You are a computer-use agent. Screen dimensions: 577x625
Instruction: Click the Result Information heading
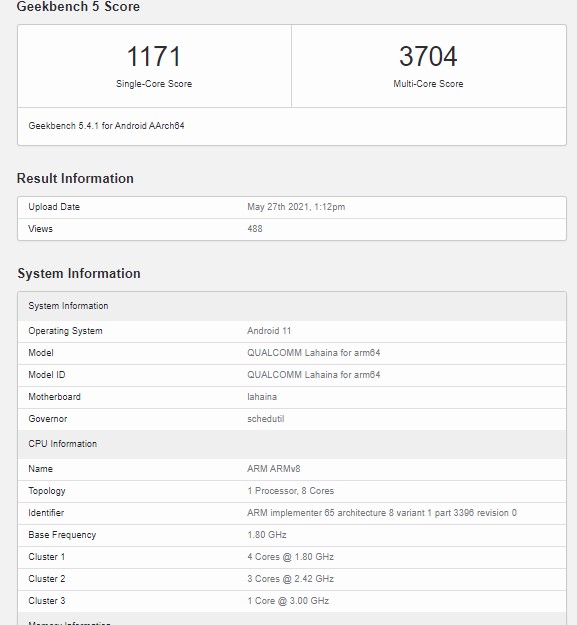point(75,178)
